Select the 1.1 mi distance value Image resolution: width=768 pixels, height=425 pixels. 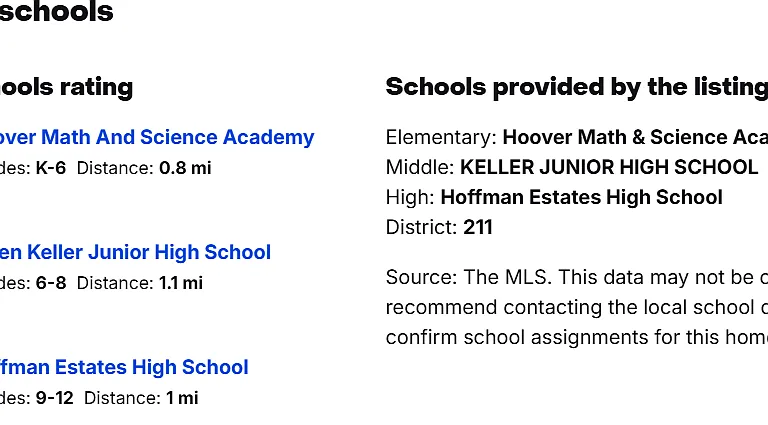point(181,283)
